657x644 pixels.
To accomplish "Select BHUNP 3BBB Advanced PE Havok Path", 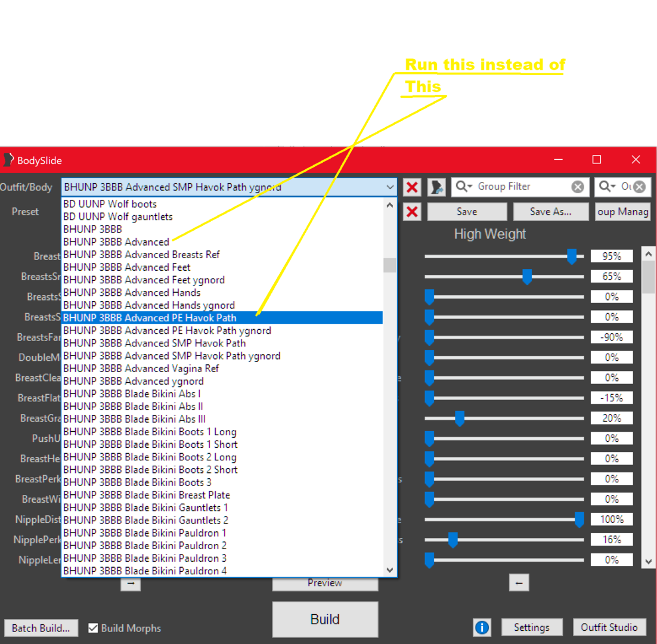I will click(222, 318).
